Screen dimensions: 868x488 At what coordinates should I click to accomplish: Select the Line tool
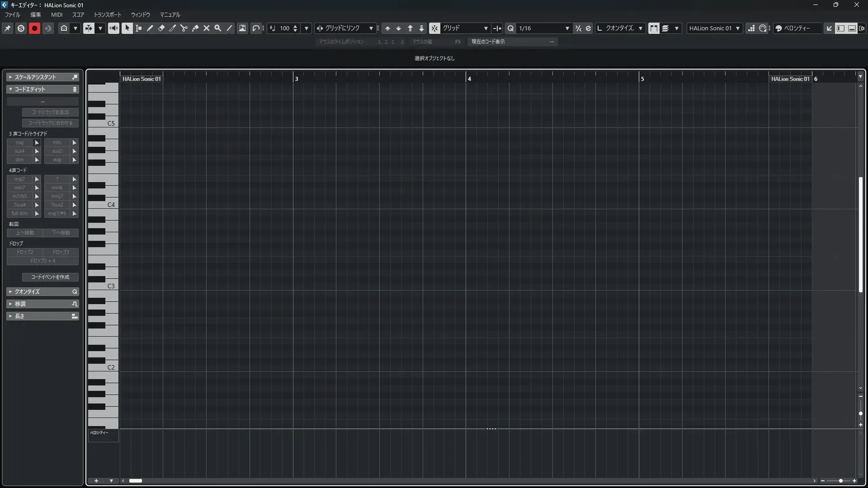click(229, 28)
